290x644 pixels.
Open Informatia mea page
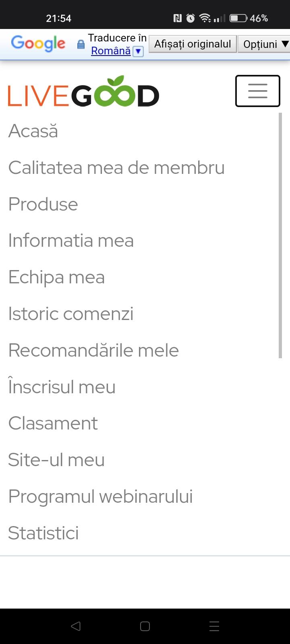point(71,241)
